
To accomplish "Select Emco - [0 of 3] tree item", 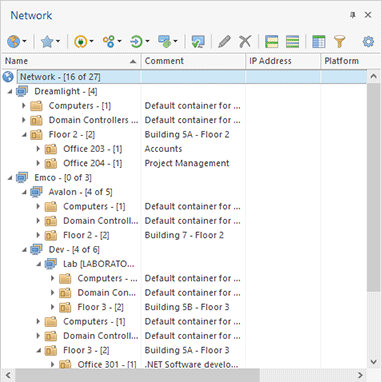I will (63, 177).
